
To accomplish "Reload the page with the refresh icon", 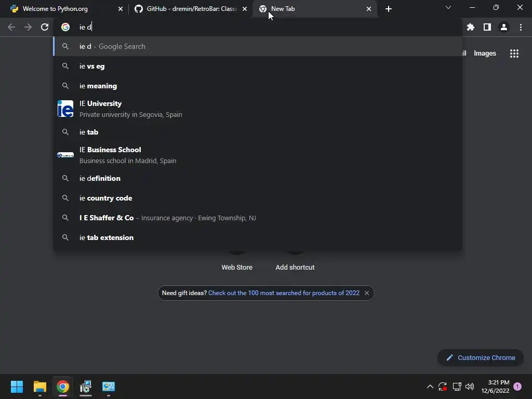I will click(x=45, y=27).
